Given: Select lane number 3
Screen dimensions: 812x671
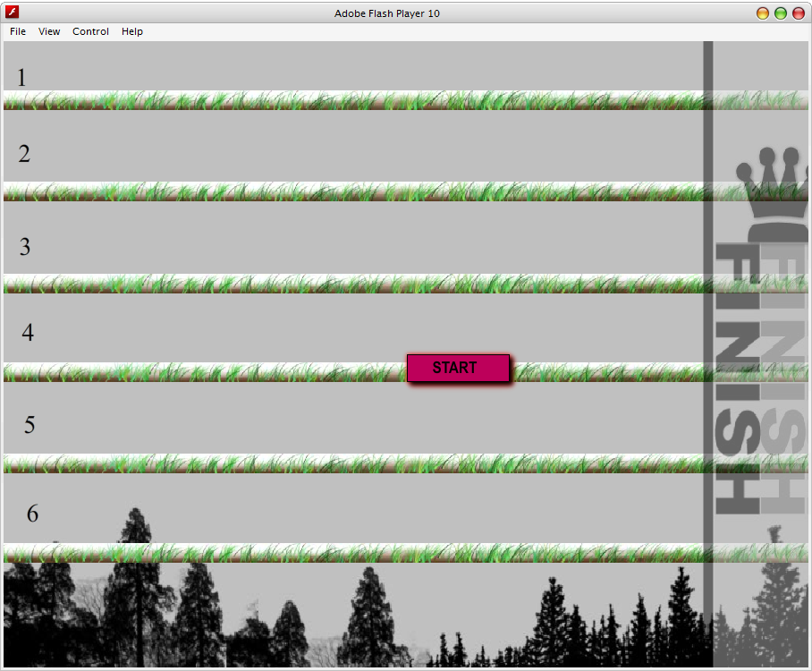Looking at the screenshot, I should tap(25, 247).
